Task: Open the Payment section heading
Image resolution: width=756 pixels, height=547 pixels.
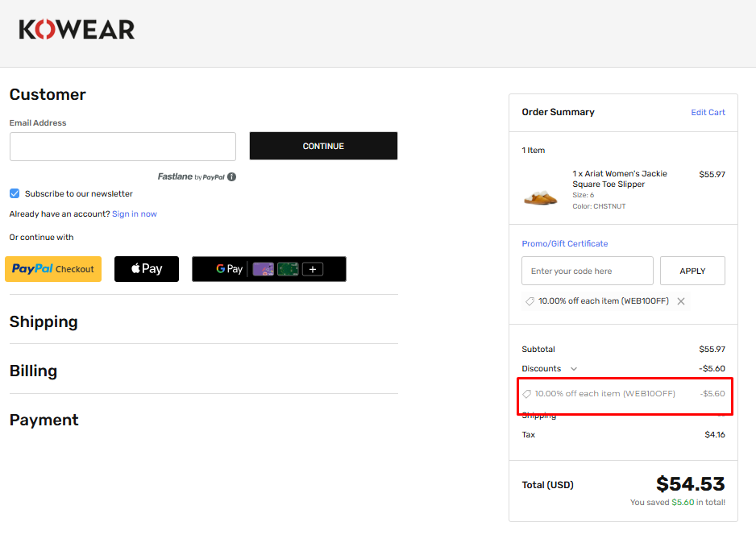Action: pos(44,420)
